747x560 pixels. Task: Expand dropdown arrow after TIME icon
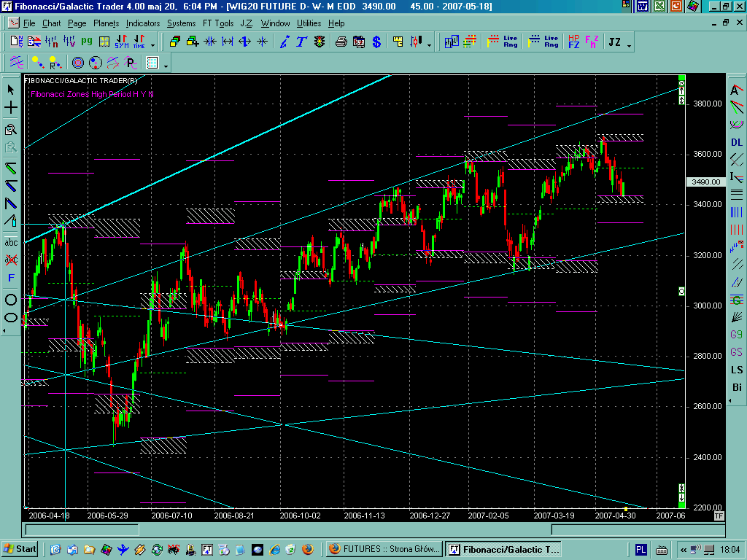152,45
